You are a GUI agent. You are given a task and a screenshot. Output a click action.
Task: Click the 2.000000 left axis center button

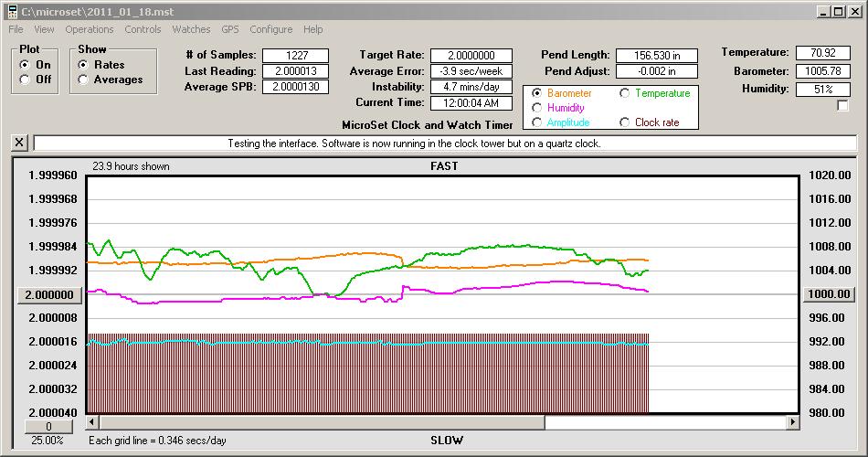click(x=49, y=294)
